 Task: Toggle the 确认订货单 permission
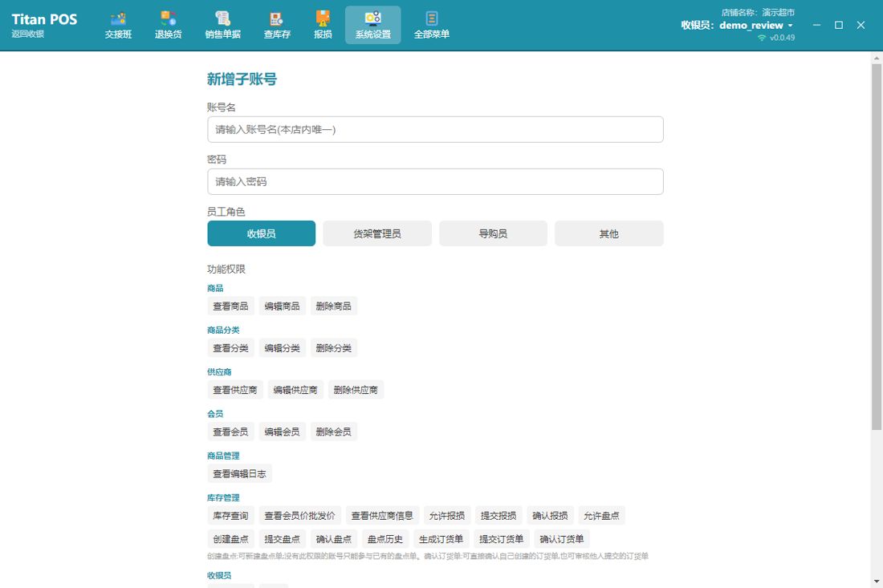[561, 539]
